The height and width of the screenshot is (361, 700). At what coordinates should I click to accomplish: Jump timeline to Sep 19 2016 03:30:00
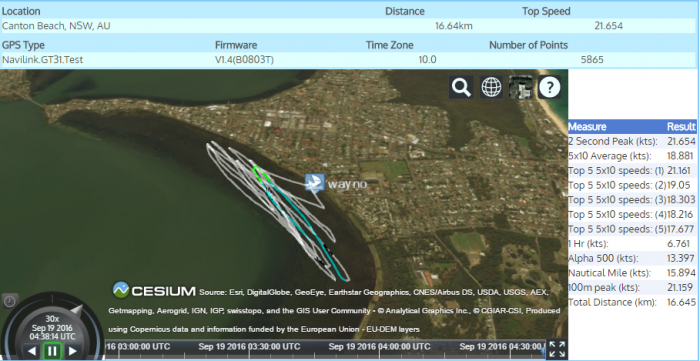tap(249, 347)
